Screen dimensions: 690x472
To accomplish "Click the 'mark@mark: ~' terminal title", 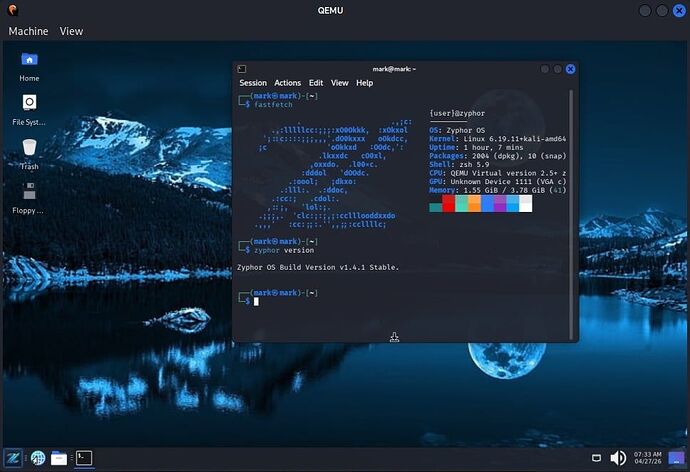I will (x=394, y=69).
